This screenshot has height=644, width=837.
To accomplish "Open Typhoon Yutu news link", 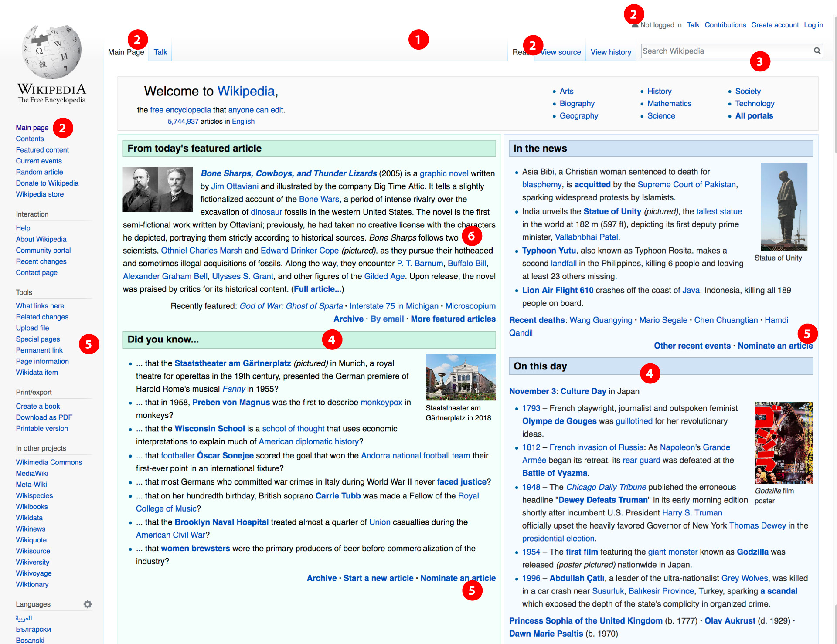I will pyautogui.click(x=549, y=251).
